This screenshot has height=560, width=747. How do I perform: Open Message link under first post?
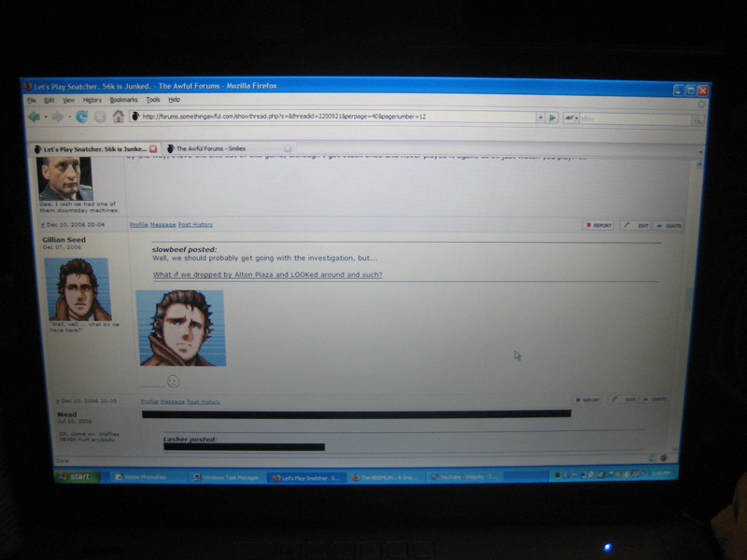pyautogui.click(x=162, y=224)
